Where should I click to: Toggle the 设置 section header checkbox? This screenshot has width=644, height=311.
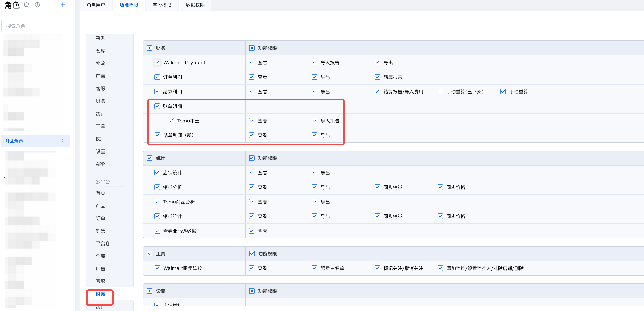(150, 291)
